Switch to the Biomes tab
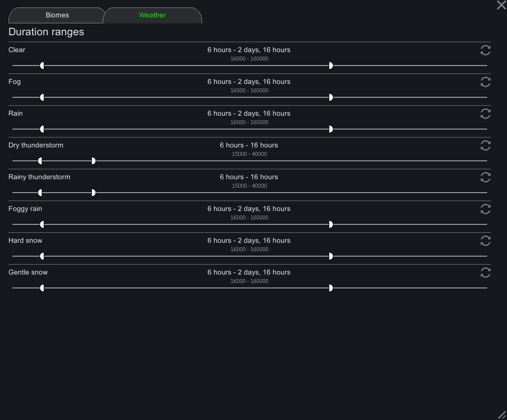Screen dimensions: 507x420 tap(57, 15)
